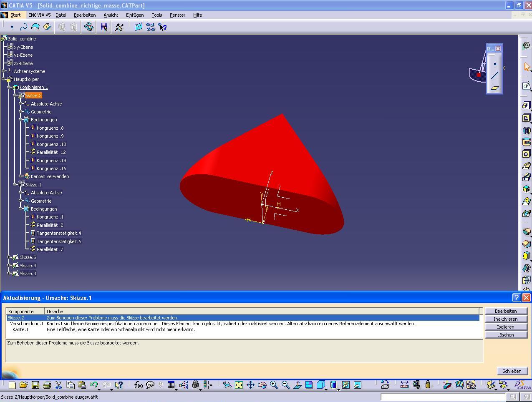Open the Shell (Schalenelement) tool
The height and width of the screenshot is (402, 532).
click(x=526, y=268)
